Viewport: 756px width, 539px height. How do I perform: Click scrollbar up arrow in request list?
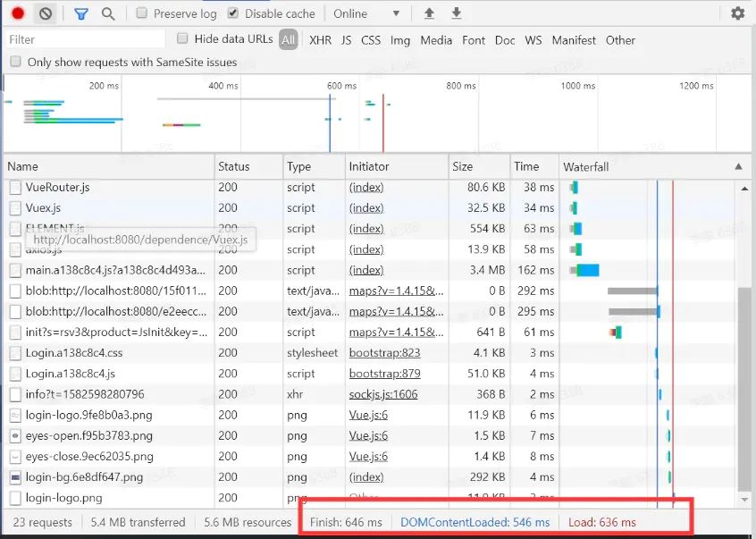click(x=744, y=189)
